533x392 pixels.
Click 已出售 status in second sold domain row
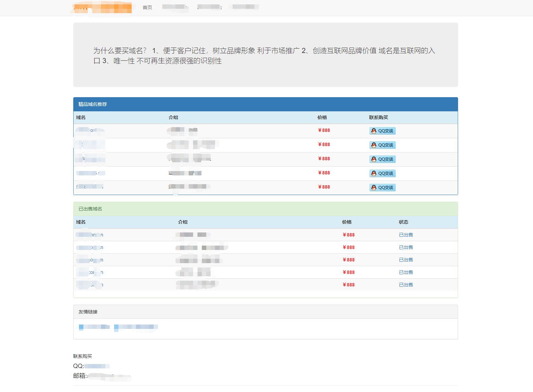[x=406, y=247]
